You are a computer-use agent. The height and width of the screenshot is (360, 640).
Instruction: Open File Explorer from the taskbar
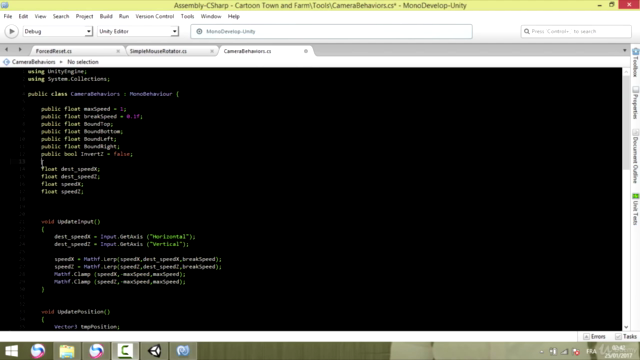coord(67,351)
